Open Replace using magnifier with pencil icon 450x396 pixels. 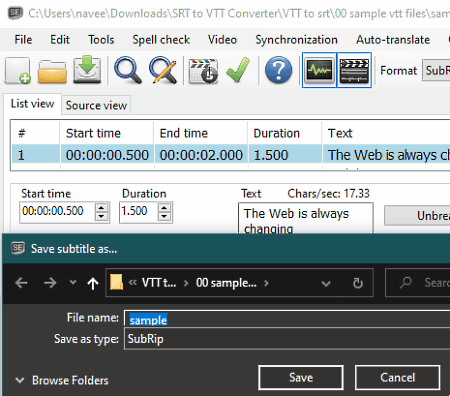pyautogui.click(x=163, y=70)
